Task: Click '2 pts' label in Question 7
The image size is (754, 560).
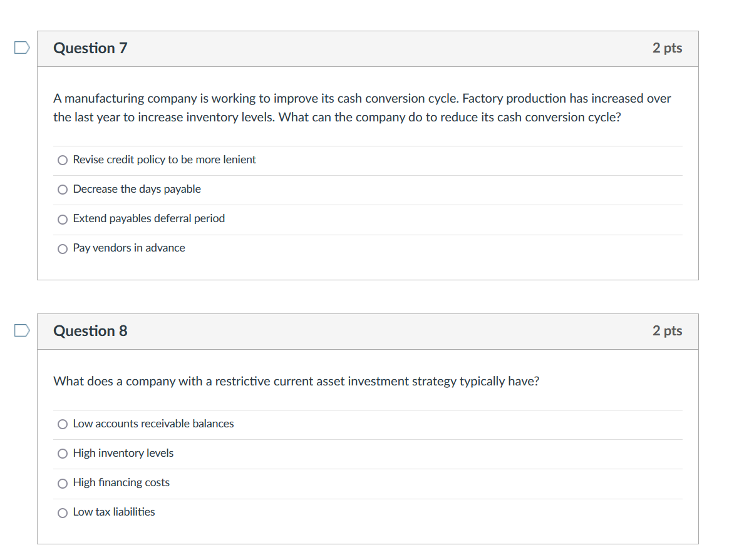Action: [x=667, y=48]
